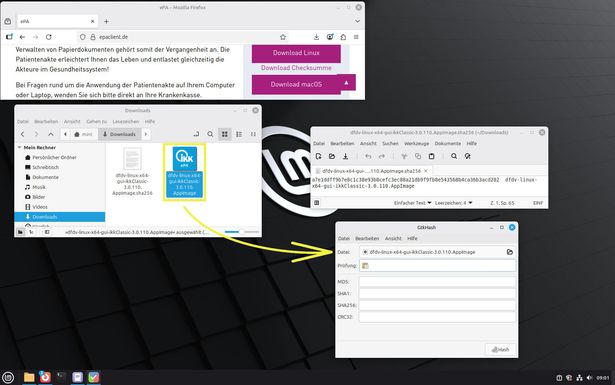Click the Download Linux button
Screen dimensions: 615x385
point(296,53)
